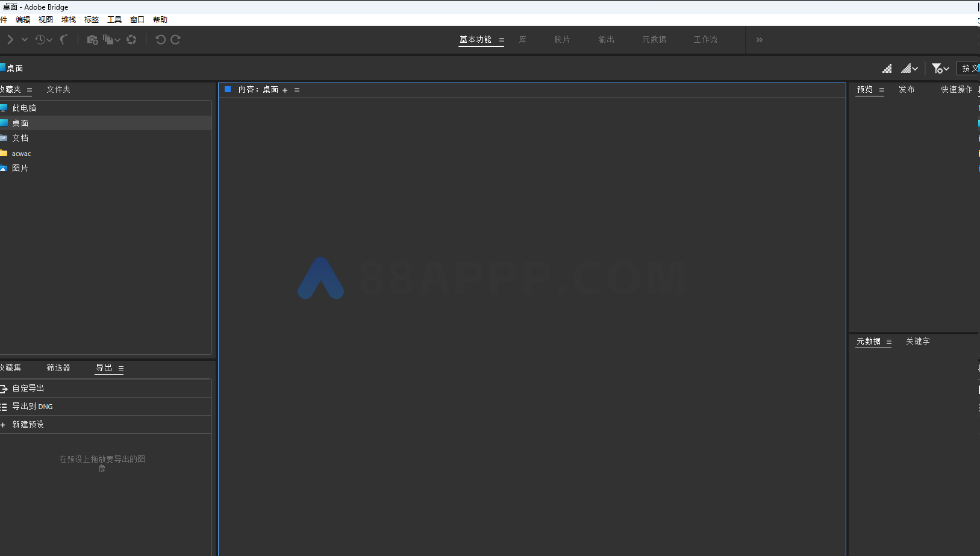
Task: Open the 工具 menu in the menu bar
Action: (114, 19)
